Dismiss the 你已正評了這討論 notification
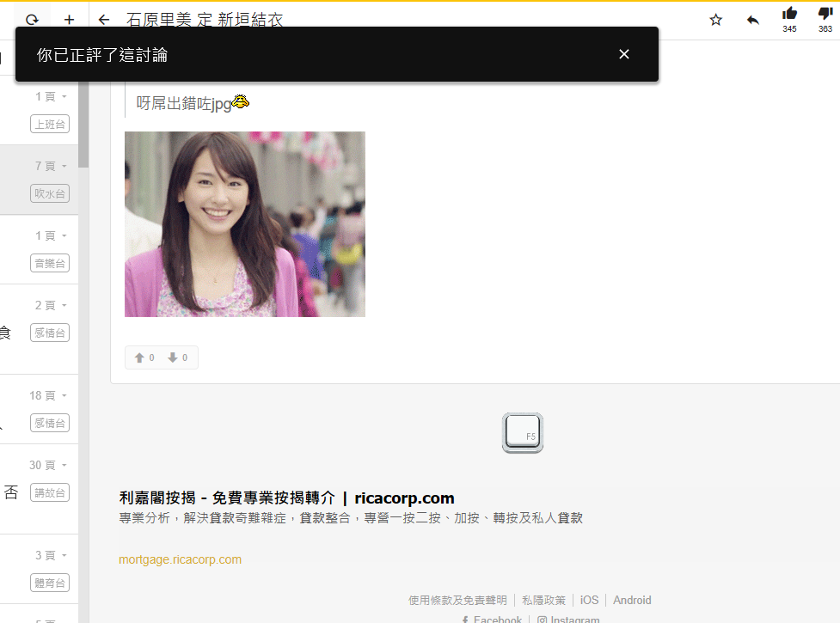840x623 pixels. pos(624,54)
